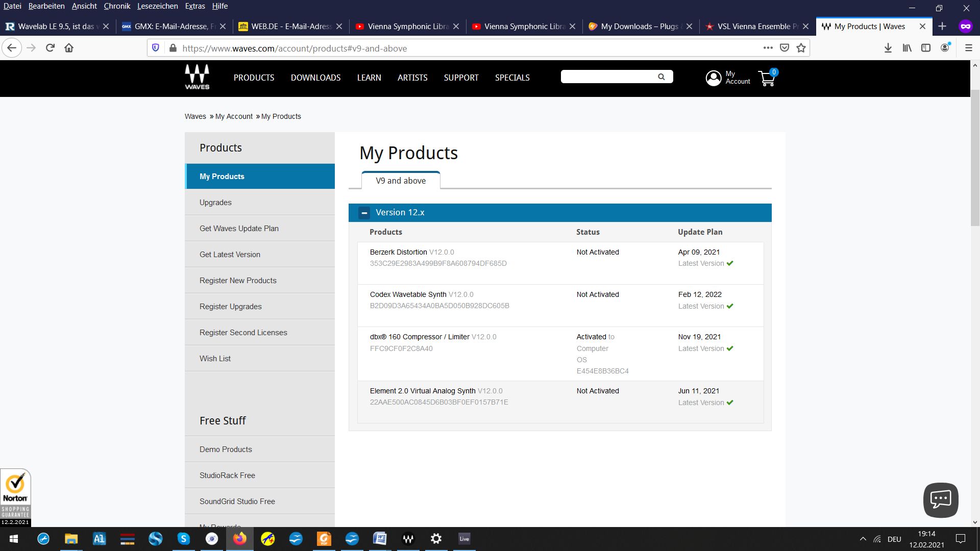980x551 pixels.
Task: Go to Upgrades sidebar link
Action: coord(260,203)
